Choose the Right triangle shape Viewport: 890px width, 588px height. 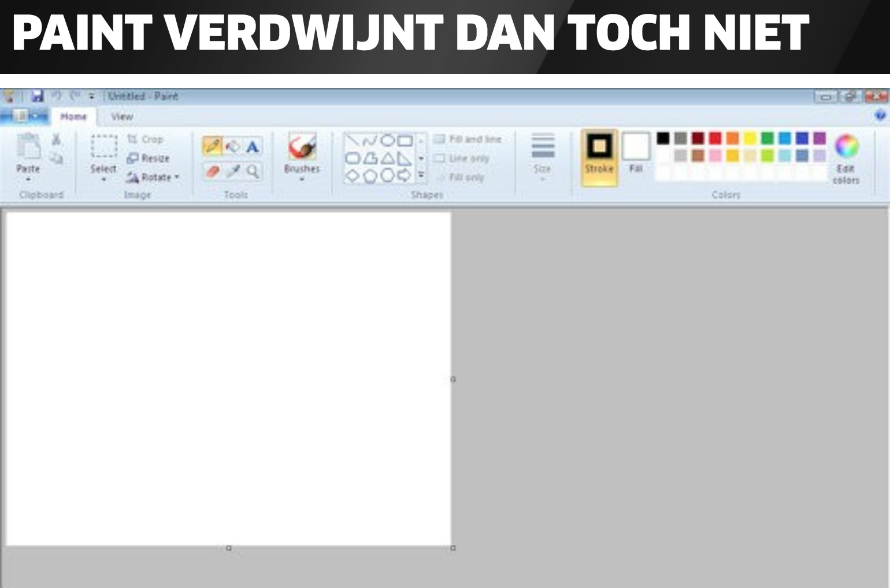coord(405,158)
